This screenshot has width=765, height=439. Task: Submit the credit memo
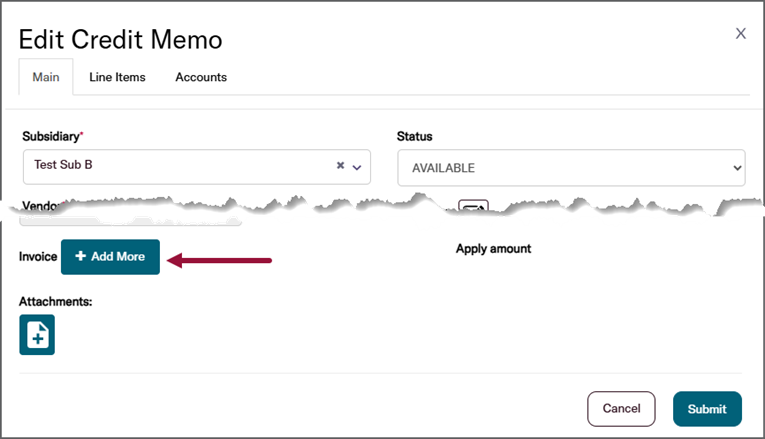click(707, 409)
